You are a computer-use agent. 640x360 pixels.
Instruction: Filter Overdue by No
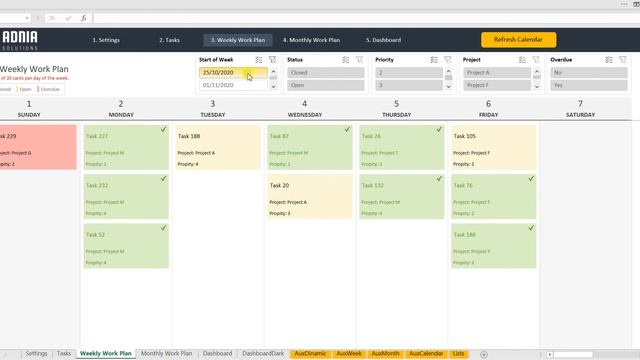[589, 73]
